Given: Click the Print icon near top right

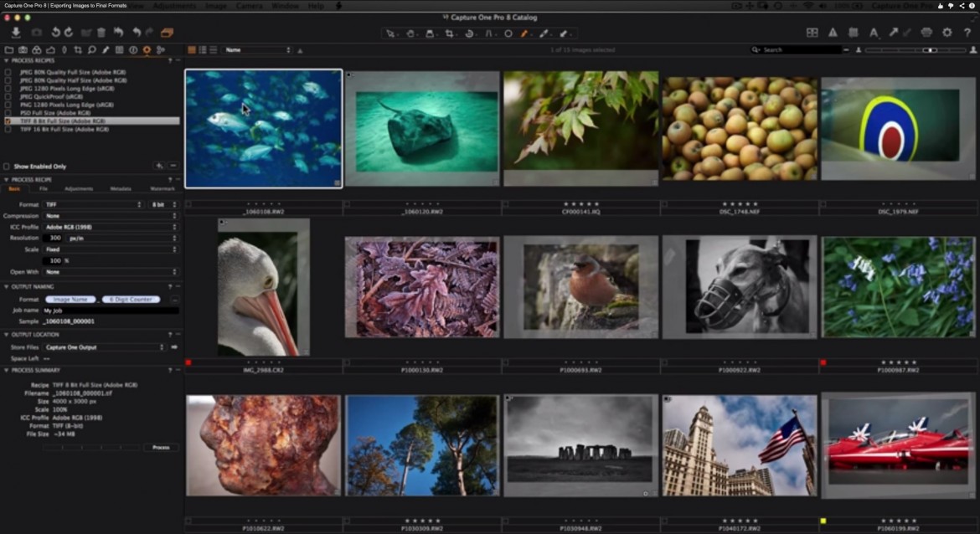Looking at the screenshot, I should pos(926,32).
